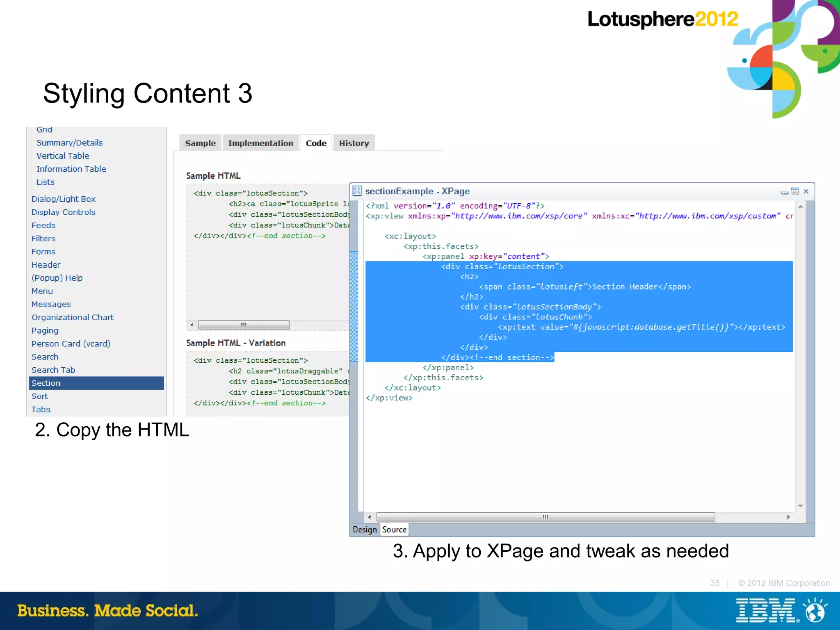Viewport: 840px width, 630px height.
Task: Click the editor horizontal scroll right arrow
Action: click(788, 517)
